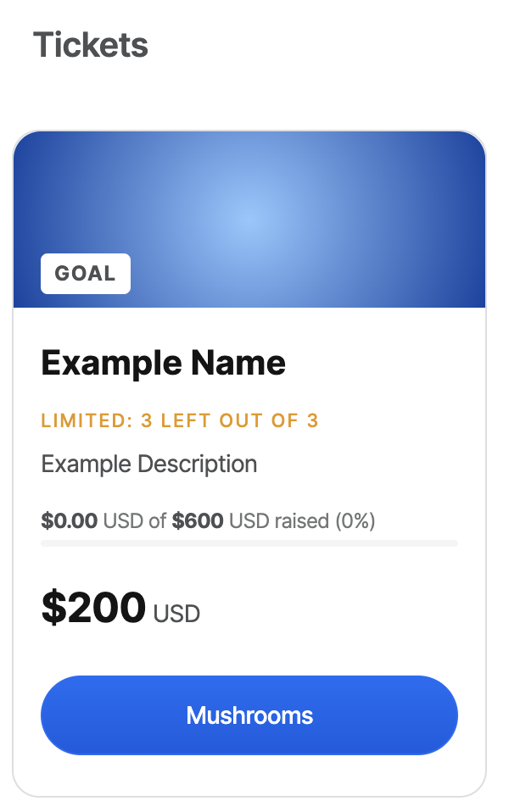Viewport: 509px width, 812px height.
Task: Click the blue gradient ticket banner image
Action: (x=249, y=203)
